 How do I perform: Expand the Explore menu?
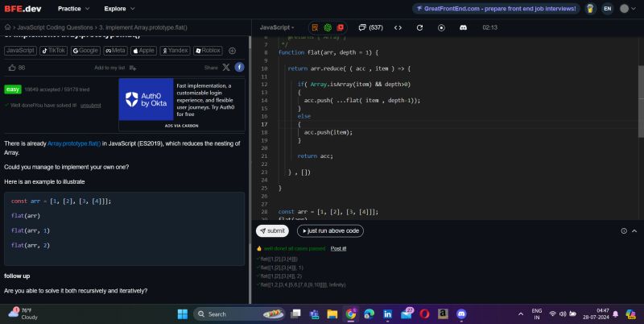(x=118, y=9)
